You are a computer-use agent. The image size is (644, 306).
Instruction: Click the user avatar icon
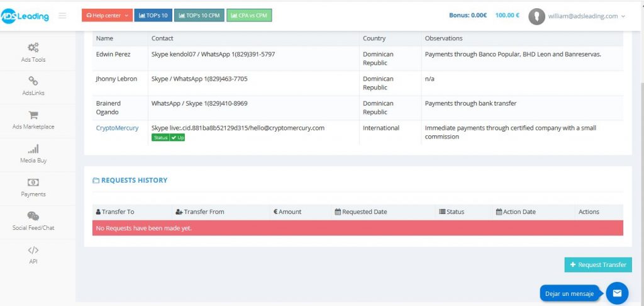pos(536,16)
